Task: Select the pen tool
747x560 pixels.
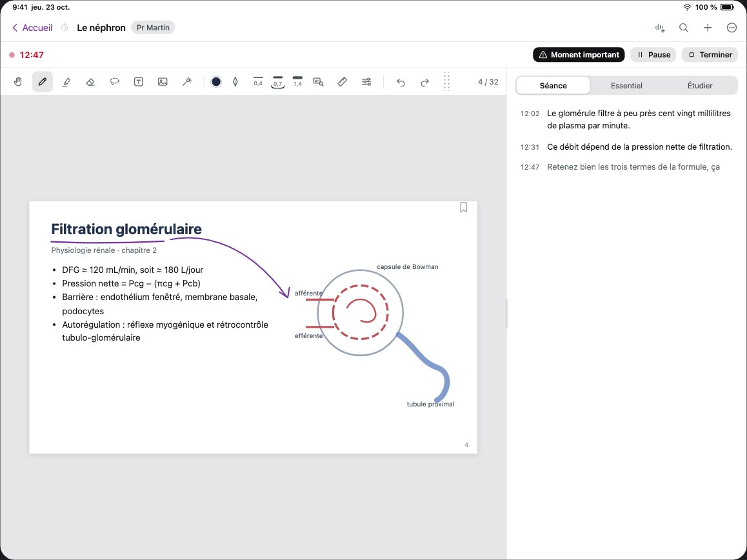Action: click(43, 82)
